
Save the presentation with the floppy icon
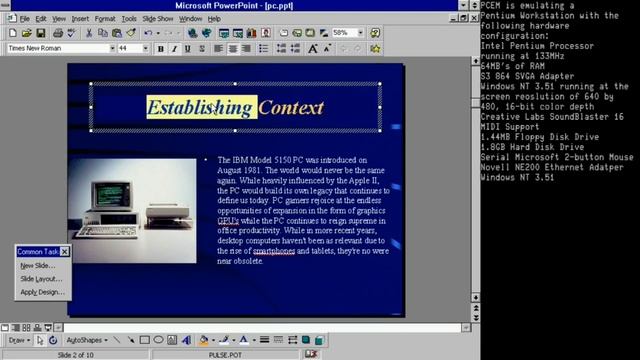click(41, 33)
